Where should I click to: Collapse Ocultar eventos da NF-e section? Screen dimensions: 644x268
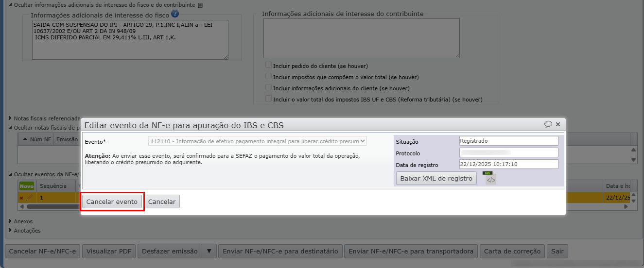(x=11, y=174)
